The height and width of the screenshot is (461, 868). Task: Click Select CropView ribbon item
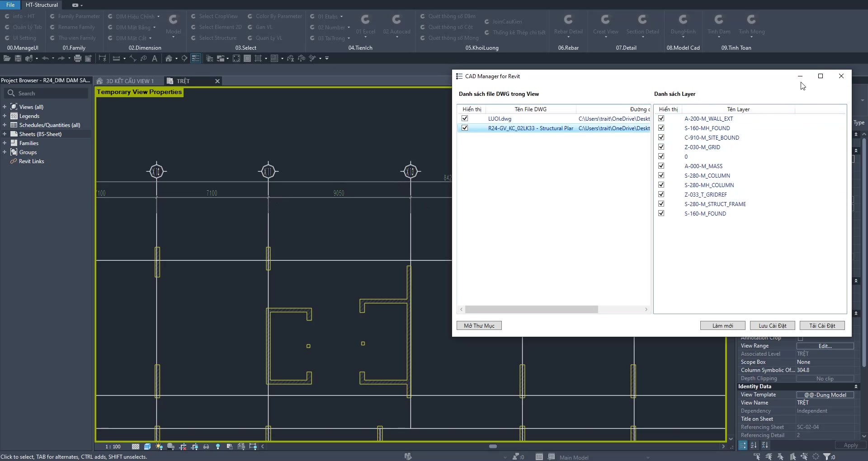pos(214,16)
